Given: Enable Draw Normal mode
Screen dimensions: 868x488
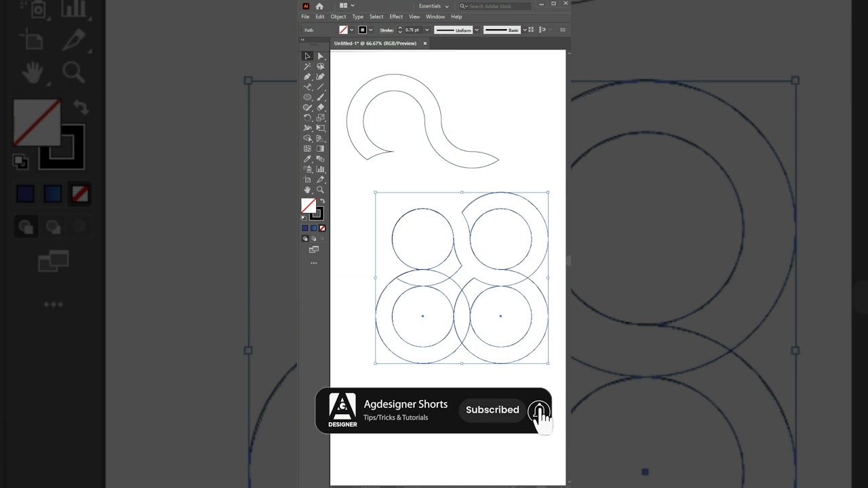Looking at the screenshot, I should coord(305,239).
